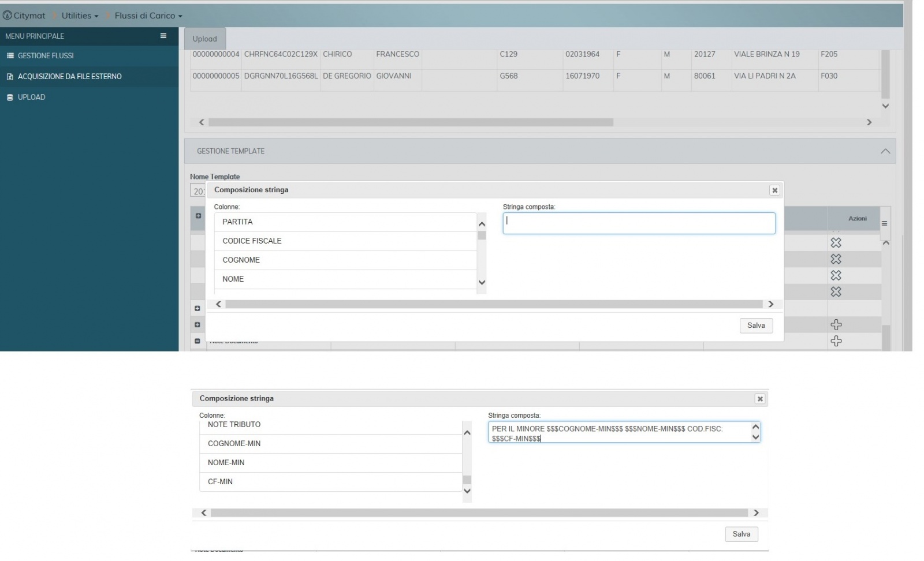Click the empty Stringa composta field

coord(639,223)
